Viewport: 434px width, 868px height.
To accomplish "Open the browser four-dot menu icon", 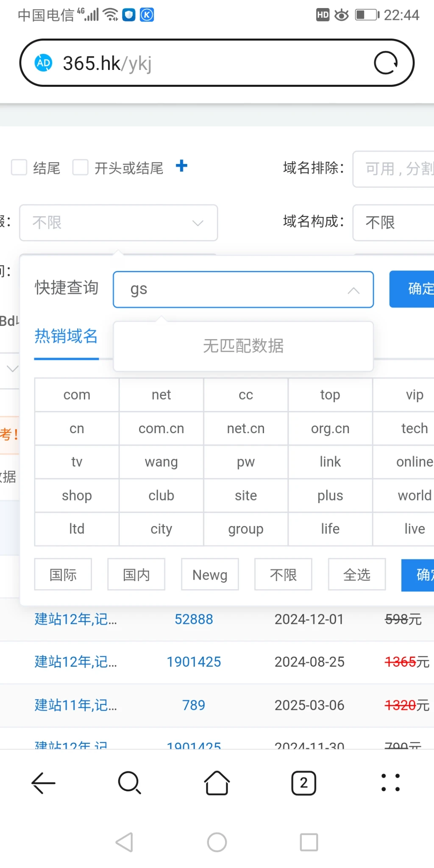I will 390,782.
